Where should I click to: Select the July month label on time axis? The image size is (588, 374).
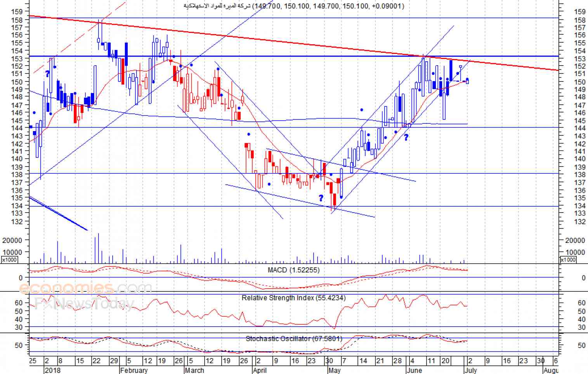click(x=471, y=370)
